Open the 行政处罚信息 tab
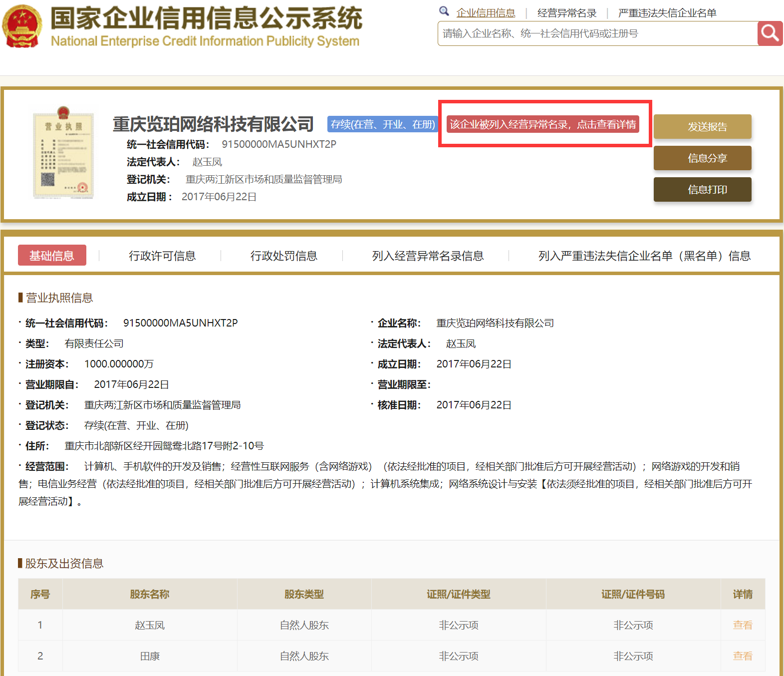 point(283,256)
